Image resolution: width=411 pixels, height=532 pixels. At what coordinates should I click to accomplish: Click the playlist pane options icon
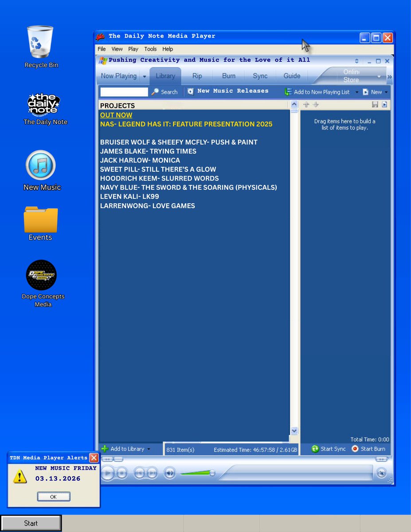(384, 105)
